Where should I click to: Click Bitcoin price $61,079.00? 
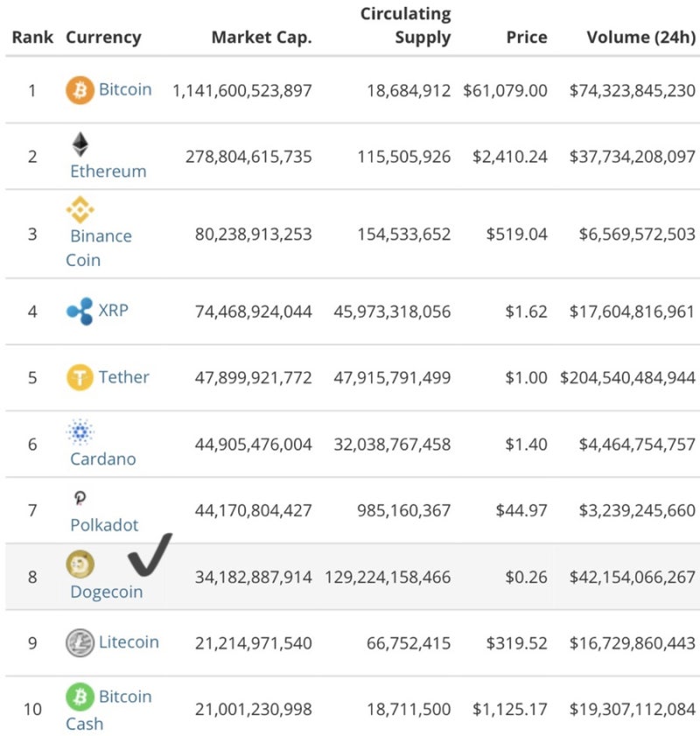tap(505, 91)
